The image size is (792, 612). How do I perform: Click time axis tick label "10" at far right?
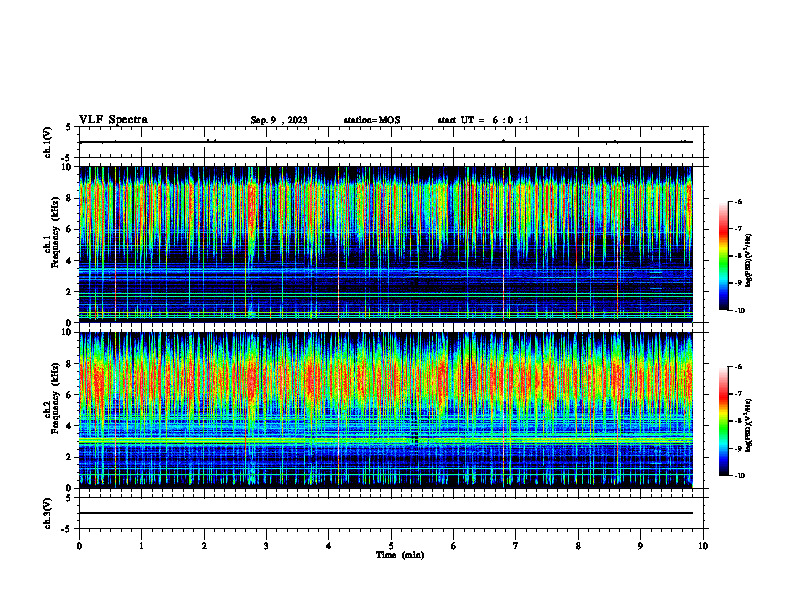pyautogui.click(x=703, y=546)
